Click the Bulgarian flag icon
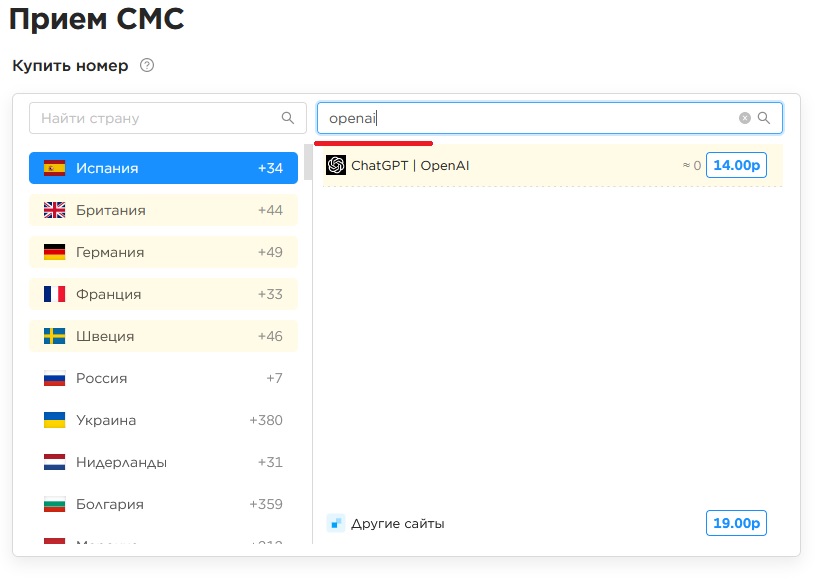The image size is (815, 580). pyautogui.click(x=55, y=504)
